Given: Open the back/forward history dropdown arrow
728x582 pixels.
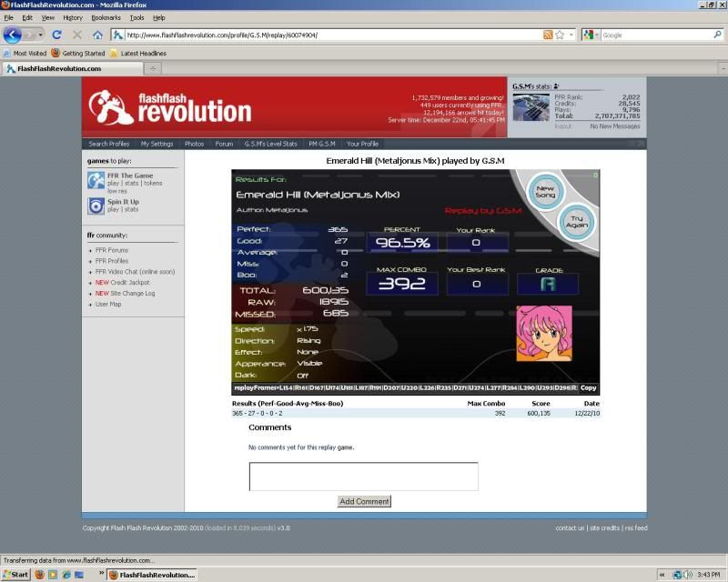Looking at the screenshot, I should tap(40, 35).
